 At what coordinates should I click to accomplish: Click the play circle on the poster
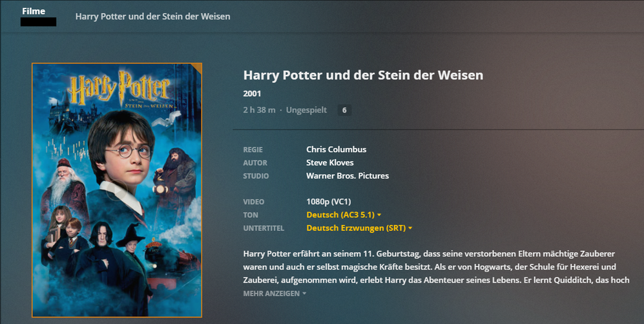click(x=117, y=190)
